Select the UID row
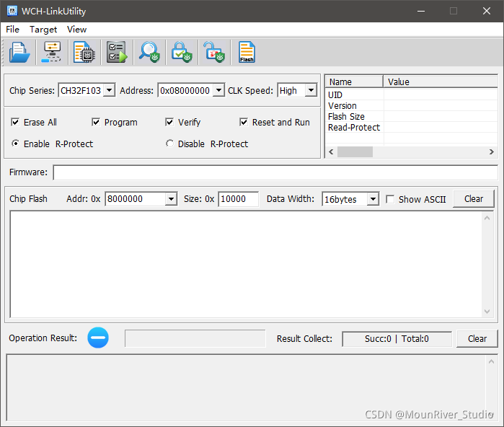 coord(412,95)
